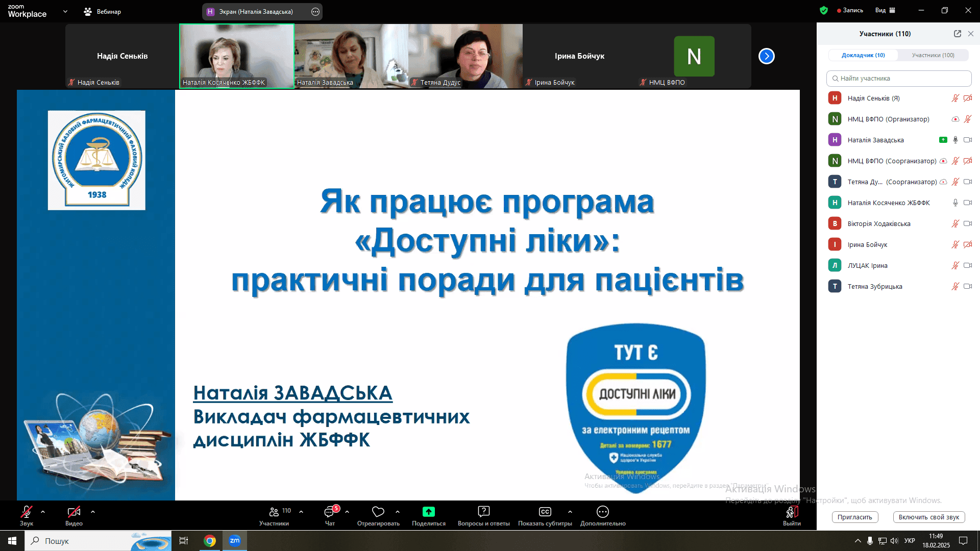Viewport: 980px width, 551px height.
Task: Expand audio options arrow beside Звук
Action: [x=43, y=512]
